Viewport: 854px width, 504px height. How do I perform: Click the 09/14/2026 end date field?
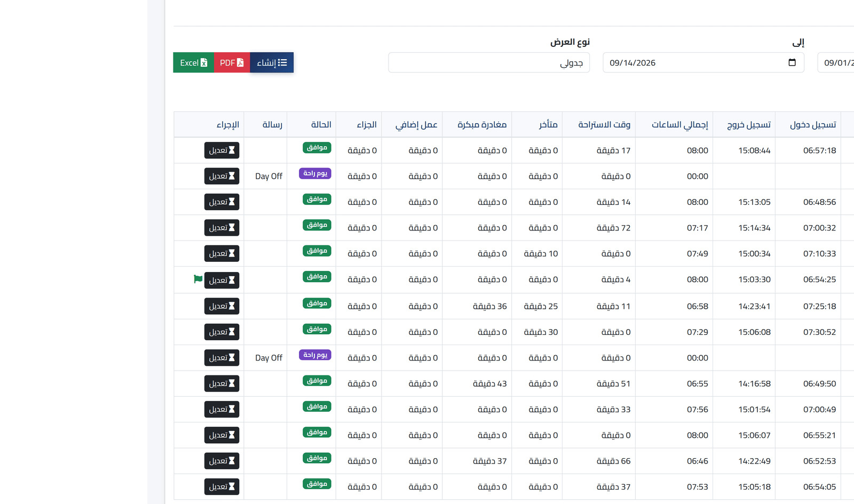(703, 62)
